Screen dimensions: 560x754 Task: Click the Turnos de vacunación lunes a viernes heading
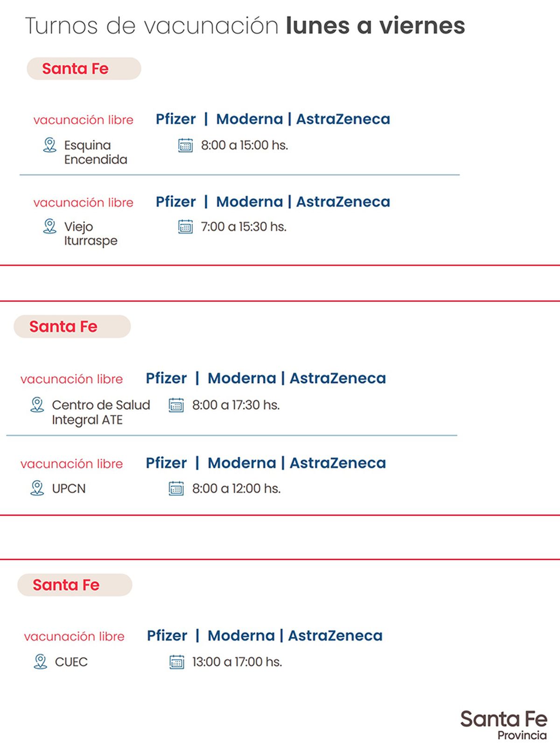click(x=245, y=26)
